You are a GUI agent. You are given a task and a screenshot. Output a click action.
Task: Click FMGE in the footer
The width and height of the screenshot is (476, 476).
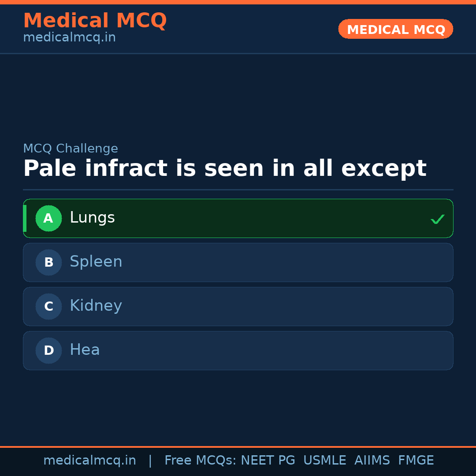[x=416, y=461]
